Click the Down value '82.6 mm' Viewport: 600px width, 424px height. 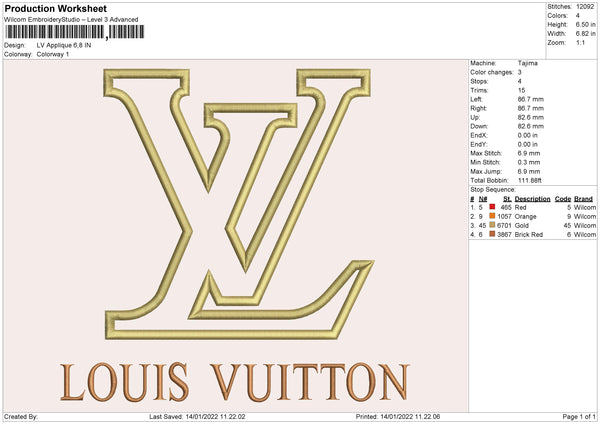tap(531, 126)
